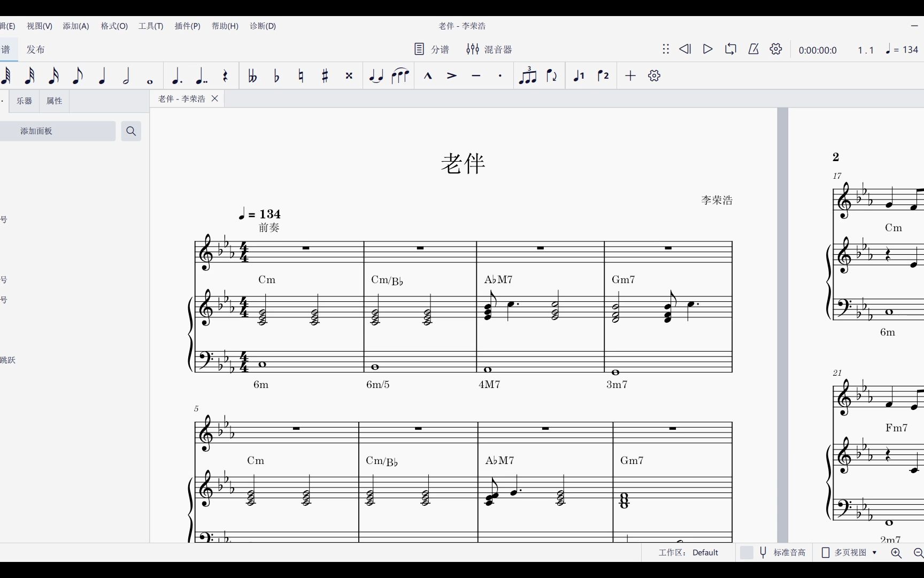Select the score title 老伴
The height and width of the screenshot is (578, 924).
pos(463,163)
